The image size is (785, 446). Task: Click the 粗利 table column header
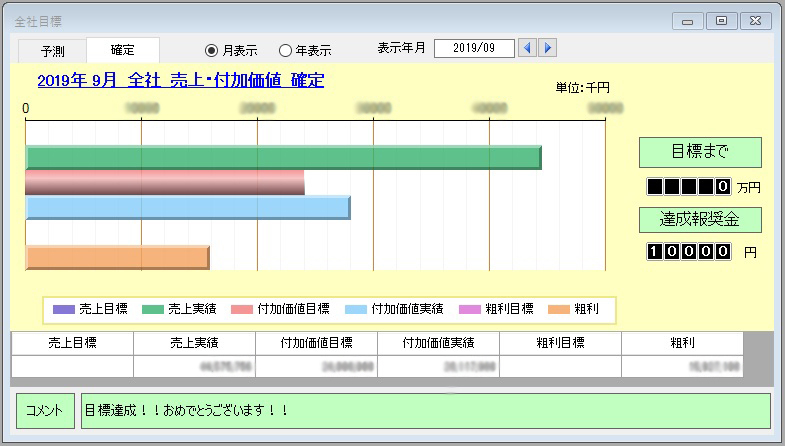pos(682,343)
